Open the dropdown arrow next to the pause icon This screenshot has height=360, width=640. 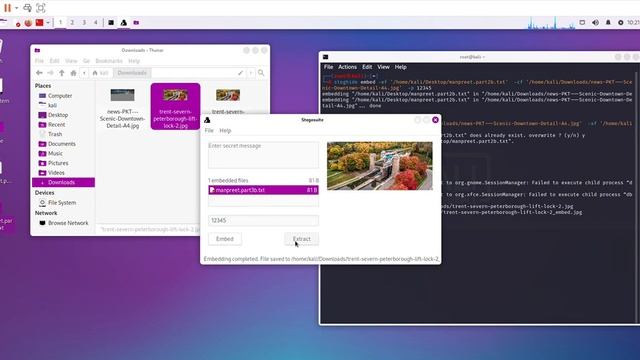16,8
